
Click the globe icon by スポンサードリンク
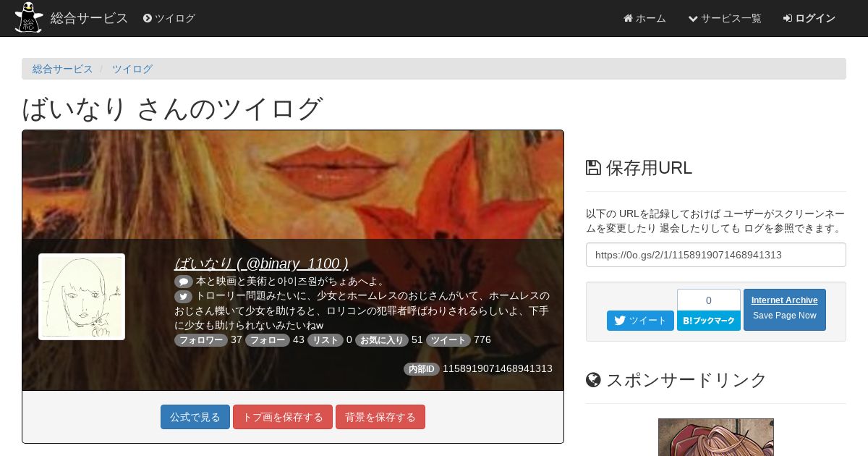point(593,380)
